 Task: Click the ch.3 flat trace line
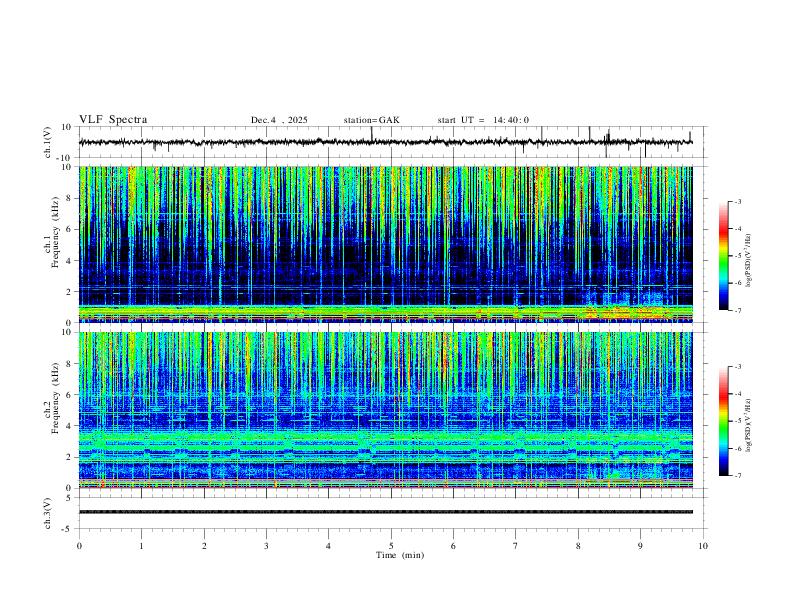click(x=386, y=512)
